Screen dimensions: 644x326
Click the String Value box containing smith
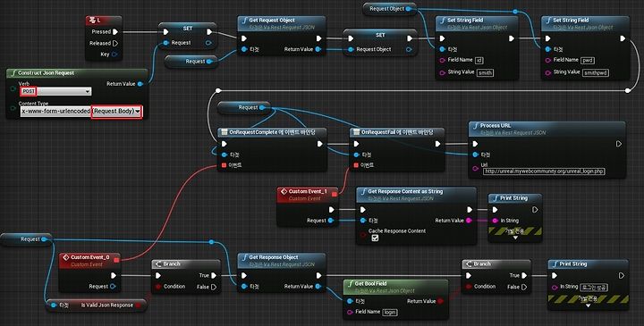pos(486,72)
